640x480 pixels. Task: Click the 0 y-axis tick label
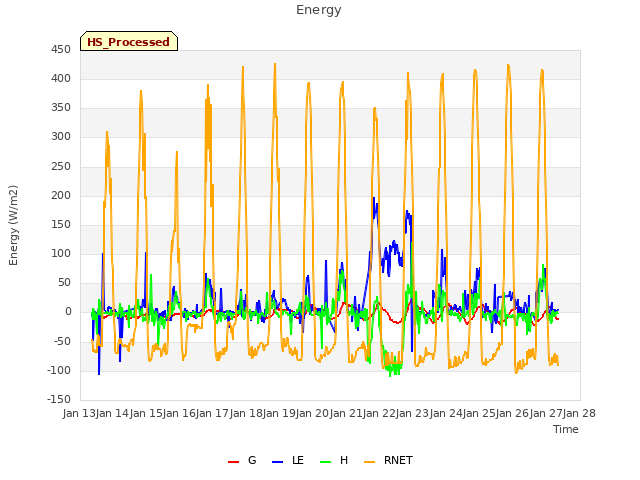pos(68,312)
